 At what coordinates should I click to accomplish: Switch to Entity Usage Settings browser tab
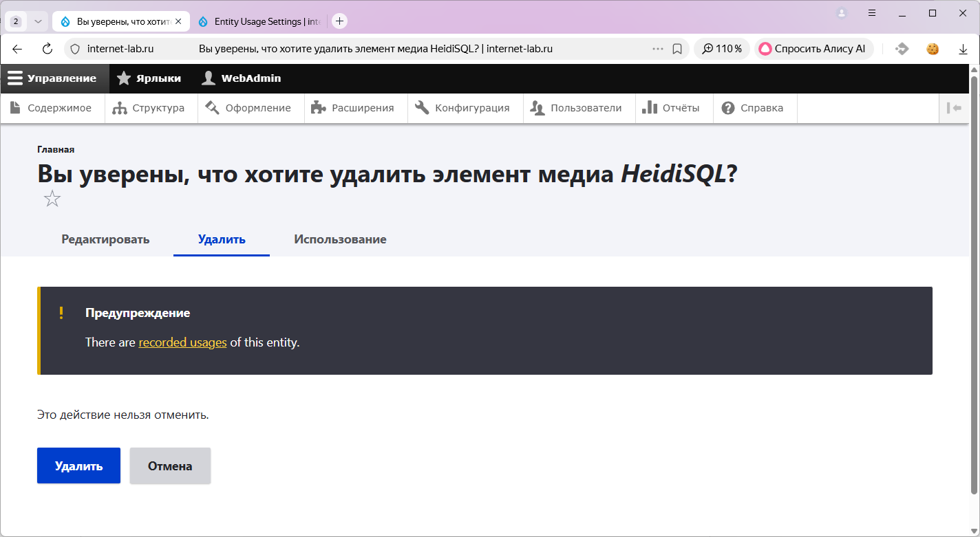[260, 21]
